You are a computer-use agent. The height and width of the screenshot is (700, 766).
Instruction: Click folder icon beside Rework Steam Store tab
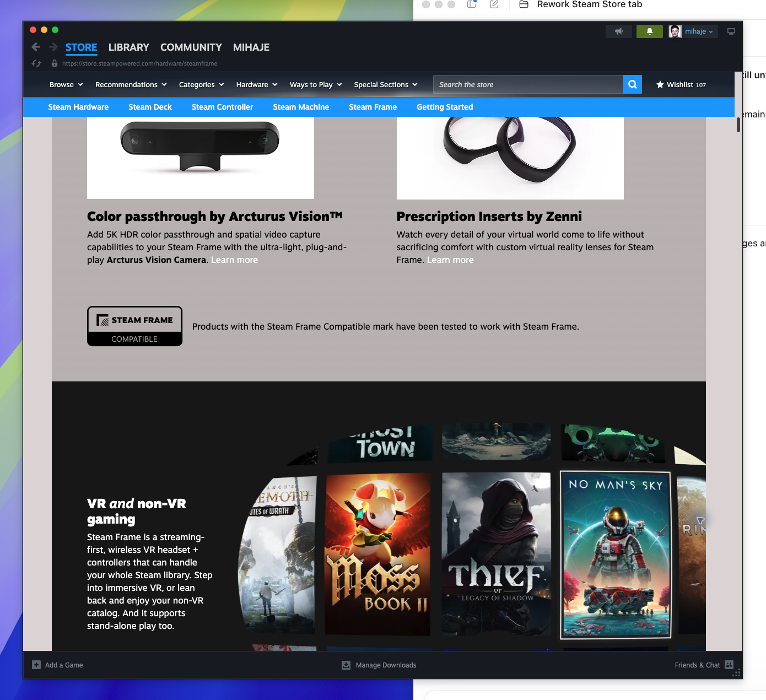(524, 4)
